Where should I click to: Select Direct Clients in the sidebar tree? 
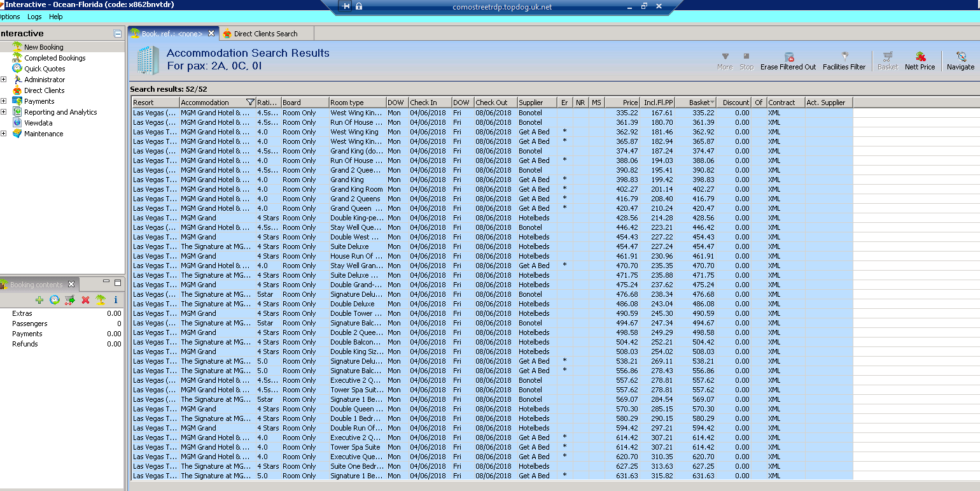pos(45,90)
